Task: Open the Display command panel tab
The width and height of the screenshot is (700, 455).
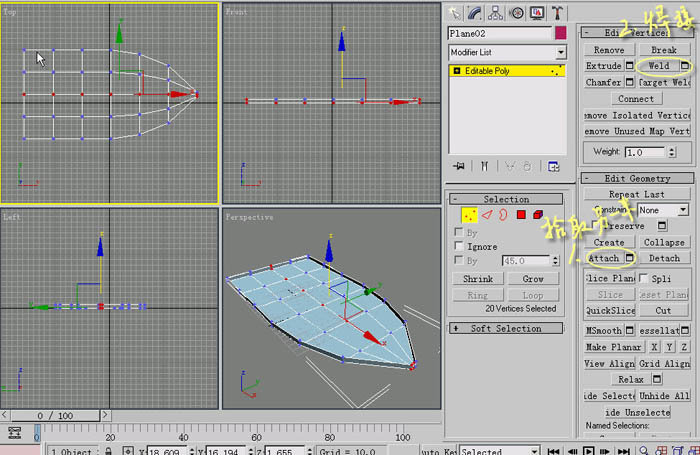Action: tap(537, 13)
